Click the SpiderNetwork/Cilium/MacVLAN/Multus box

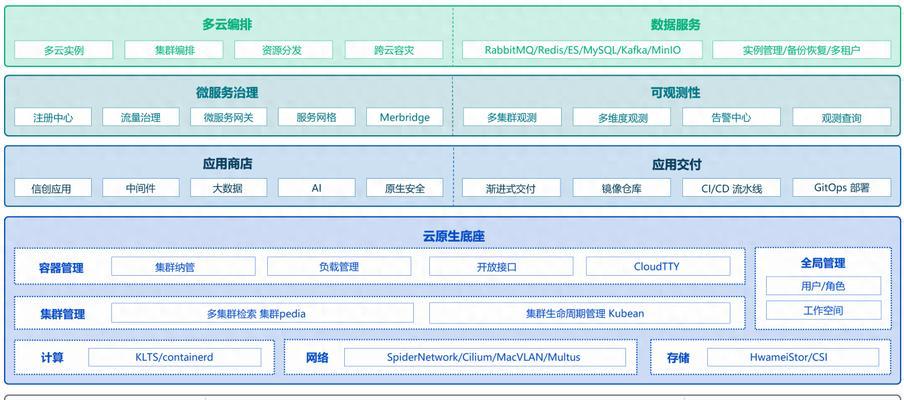pyautogui.click(x=484, y=357)
